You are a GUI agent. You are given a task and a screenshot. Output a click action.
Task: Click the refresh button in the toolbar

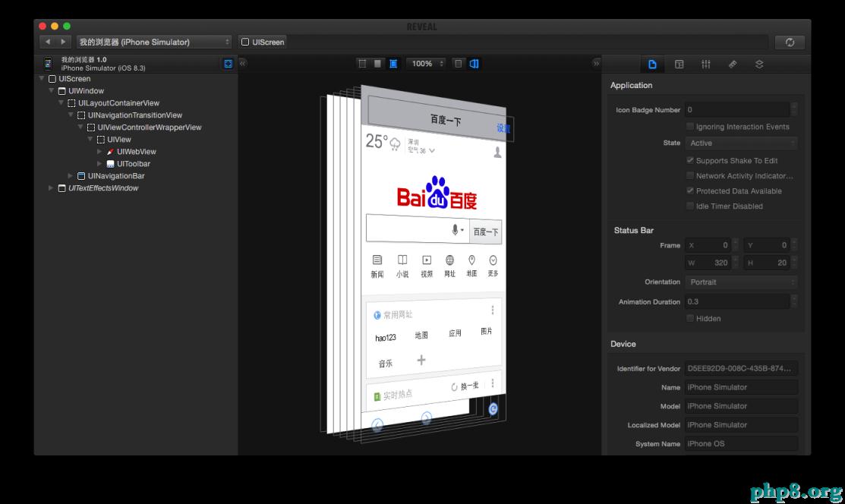790,42
